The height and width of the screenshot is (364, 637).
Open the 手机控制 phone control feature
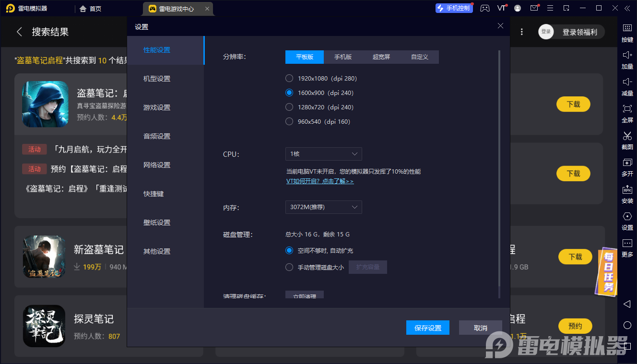coord(454,8)
